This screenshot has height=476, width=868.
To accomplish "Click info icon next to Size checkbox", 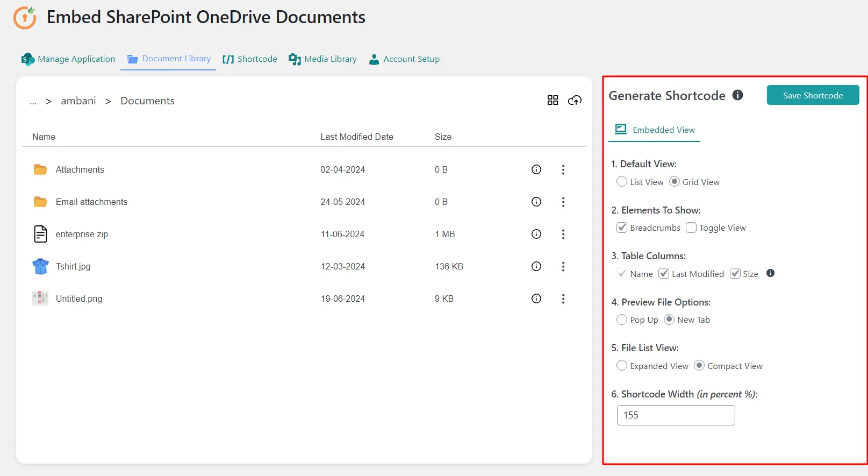I will point(770,273).
